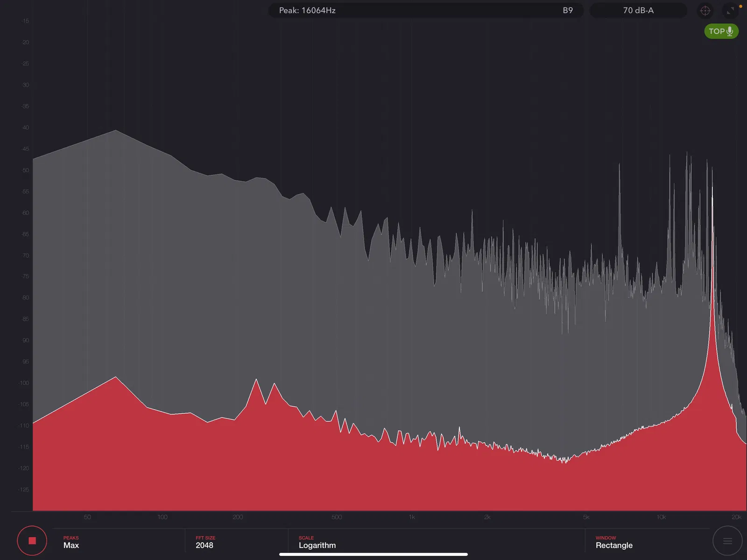The width and height of the screenshot is (747, 560).
Task: Tap the iPad home indicator bar
Action: [373, 554]
